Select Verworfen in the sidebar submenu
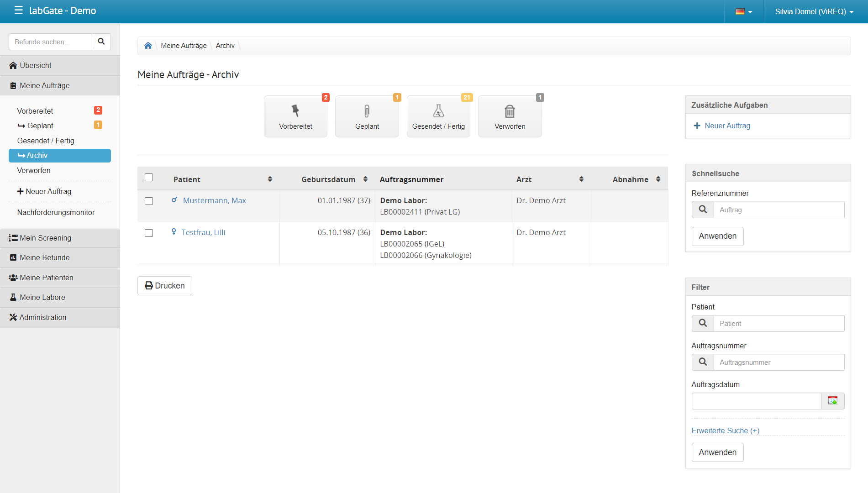This screenshot has height=493, width=868. 34,170
